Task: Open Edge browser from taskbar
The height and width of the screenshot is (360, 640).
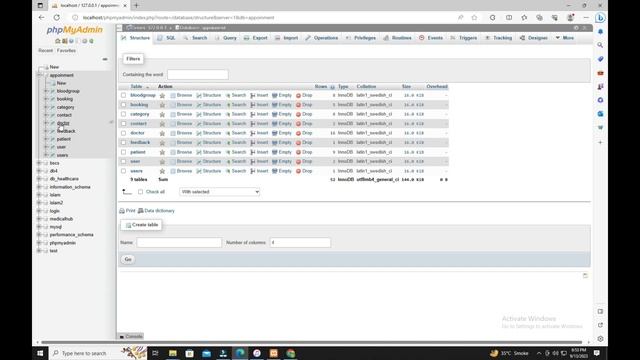Action: (x=240, y=353)
